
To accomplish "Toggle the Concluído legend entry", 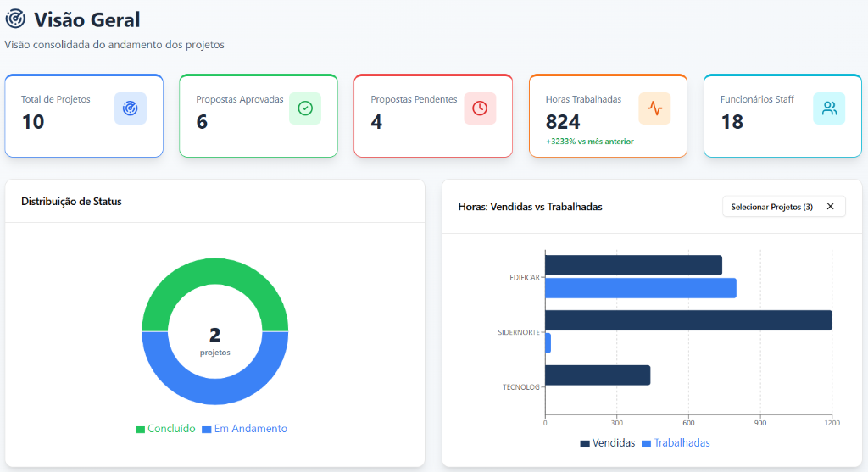I will click(165, 428).
